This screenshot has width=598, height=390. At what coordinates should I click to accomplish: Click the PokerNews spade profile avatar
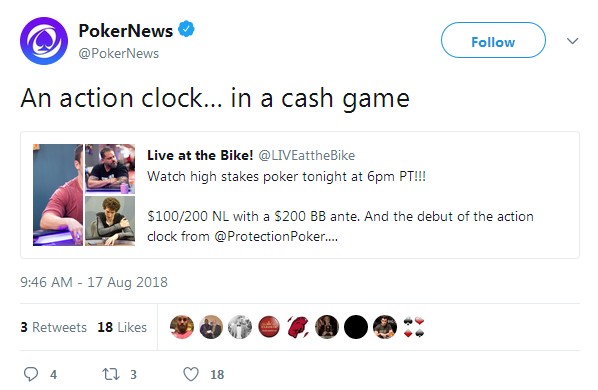[x=44, y=41]
